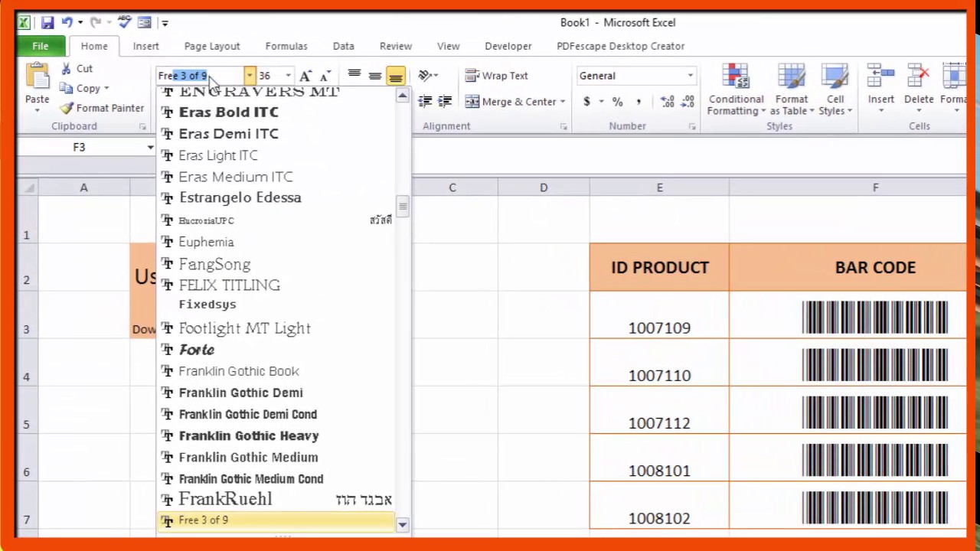Click the Save icon in quick access toolbar
980x551 pixels.
pyautogui.click(x=47, y=23)
